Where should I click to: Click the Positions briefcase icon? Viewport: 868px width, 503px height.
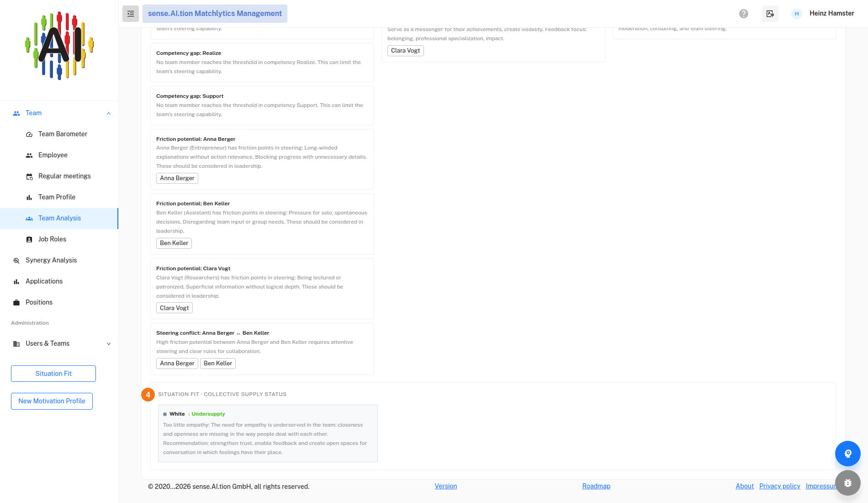(x=16, y=303)
